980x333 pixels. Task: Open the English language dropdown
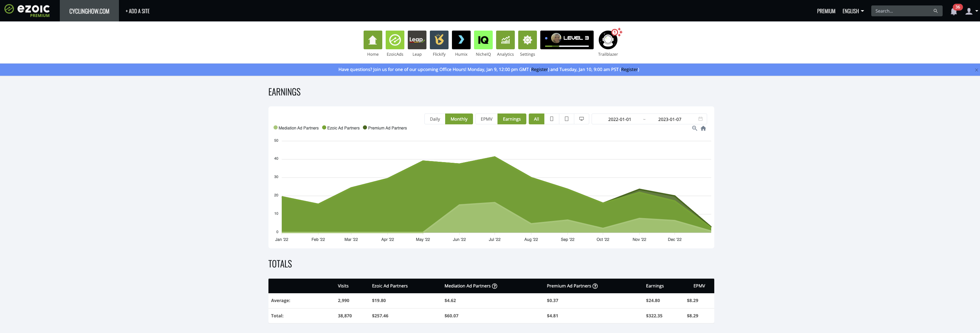(x=853, y=11)
